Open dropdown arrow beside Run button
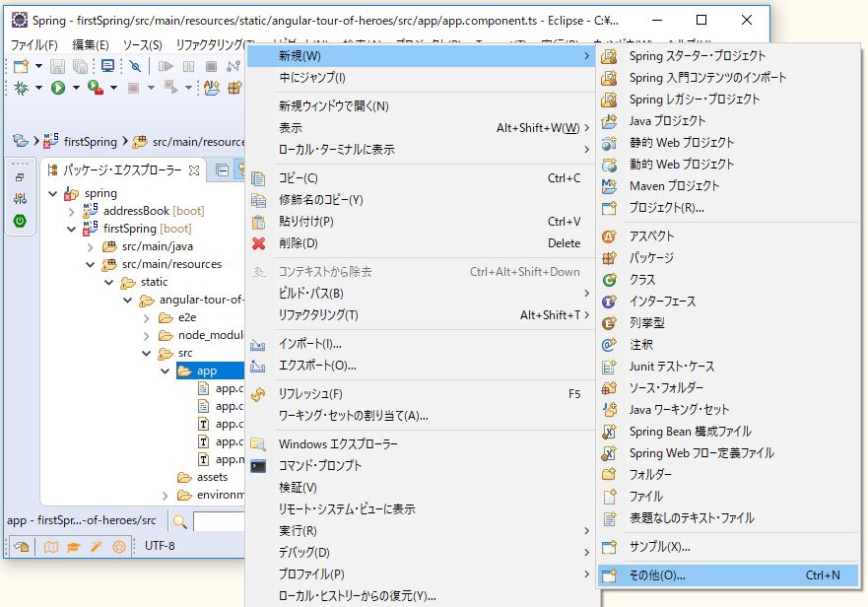 (76, 88)
